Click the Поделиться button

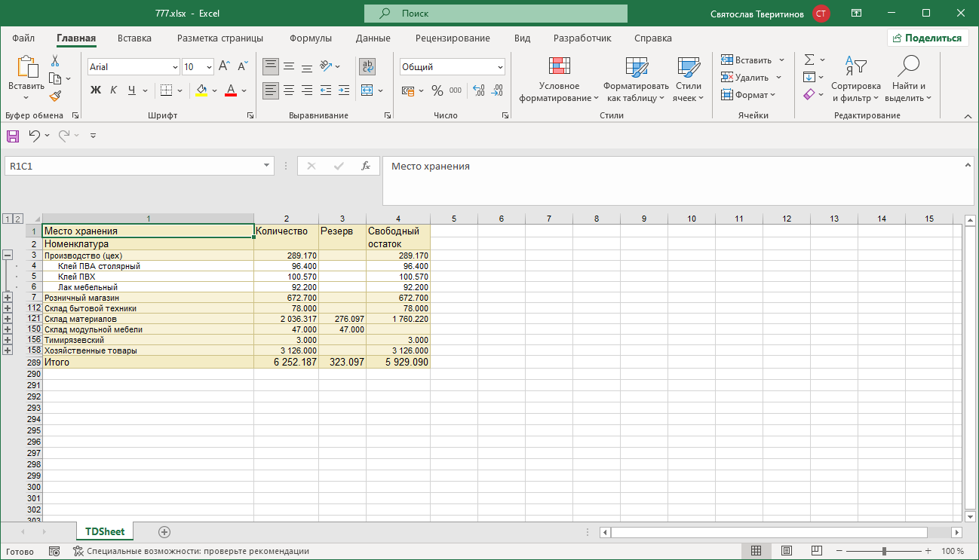[928, 38]
